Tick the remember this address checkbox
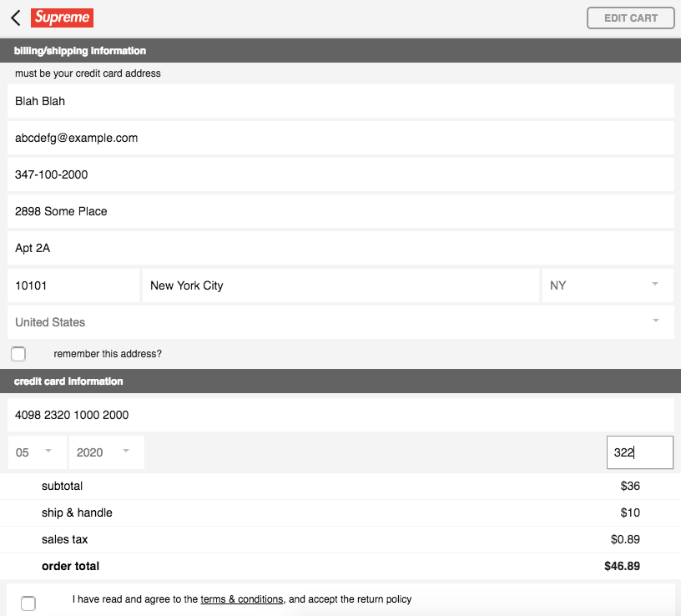This screenshot has height=616, width=681. coord(18,354)
